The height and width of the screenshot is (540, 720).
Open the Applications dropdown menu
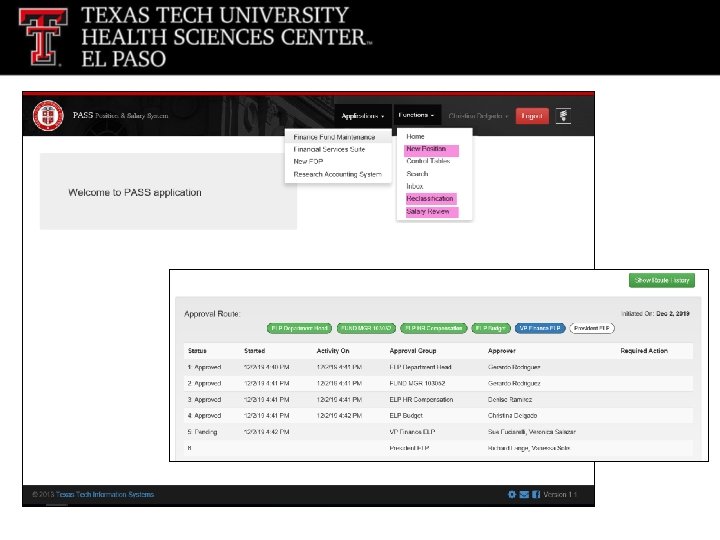363,116
